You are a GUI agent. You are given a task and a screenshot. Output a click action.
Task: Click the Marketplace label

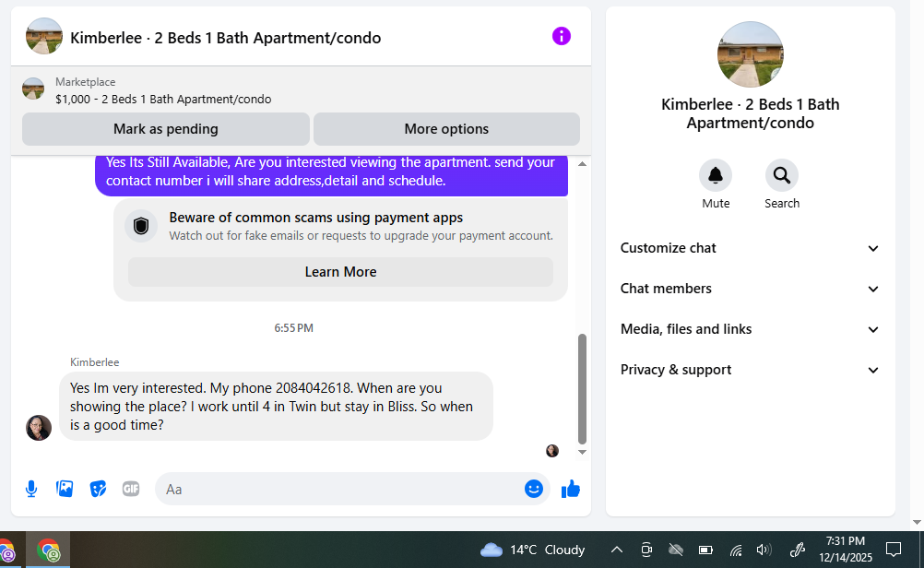tap(86, 82)
